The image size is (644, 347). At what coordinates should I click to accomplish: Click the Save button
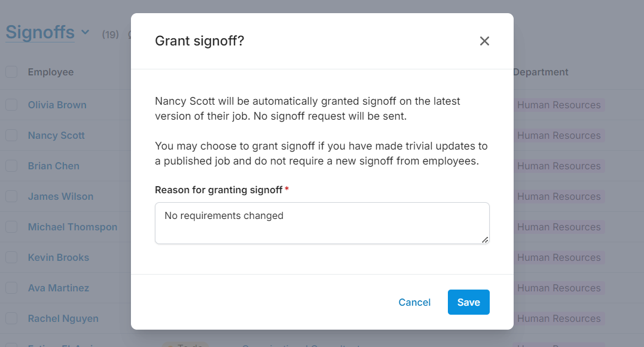pos(468,302)
